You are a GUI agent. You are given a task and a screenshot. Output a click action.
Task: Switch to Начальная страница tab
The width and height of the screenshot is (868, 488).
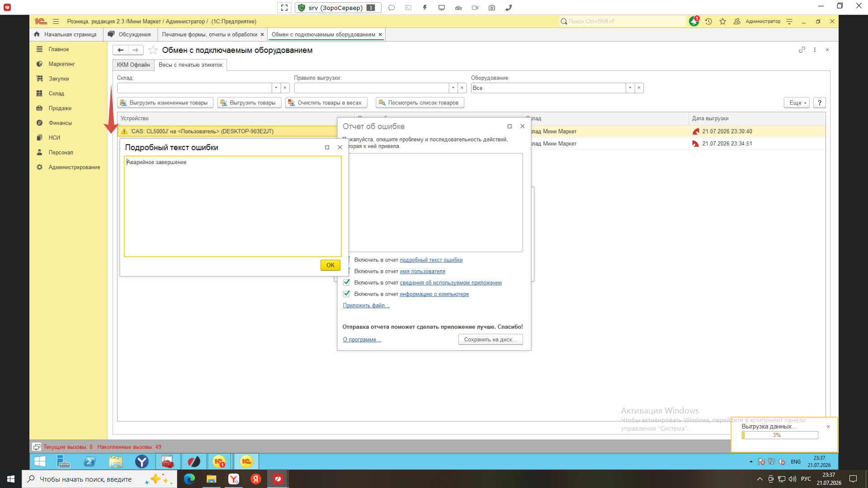[66, 34]
